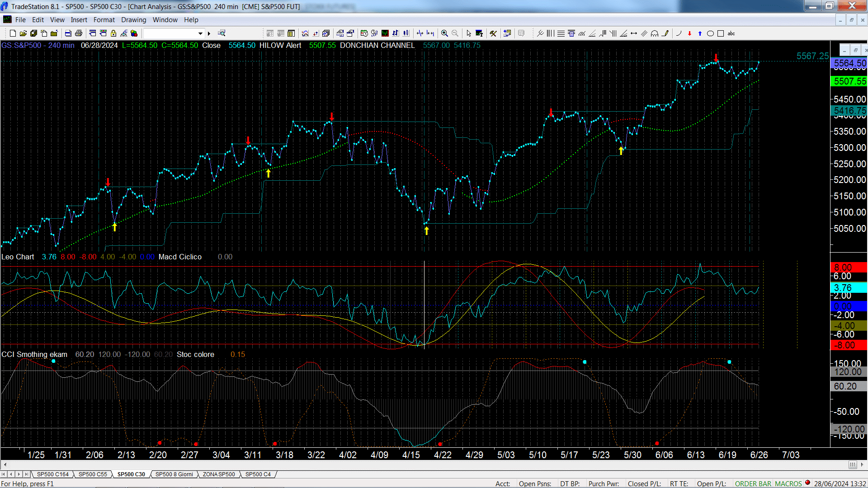Click the red connection status indicator
Screen dimensions: 868x488
click(x=807, y=483)
